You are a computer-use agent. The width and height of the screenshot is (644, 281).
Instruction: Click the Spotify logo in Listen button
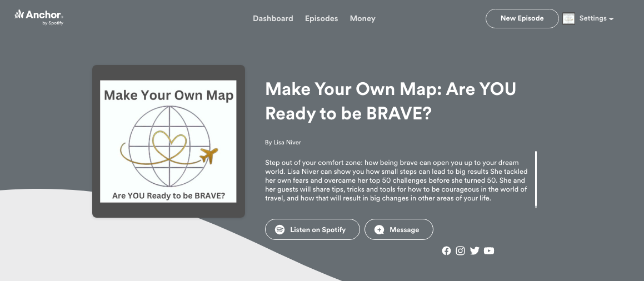pos(280,230)
